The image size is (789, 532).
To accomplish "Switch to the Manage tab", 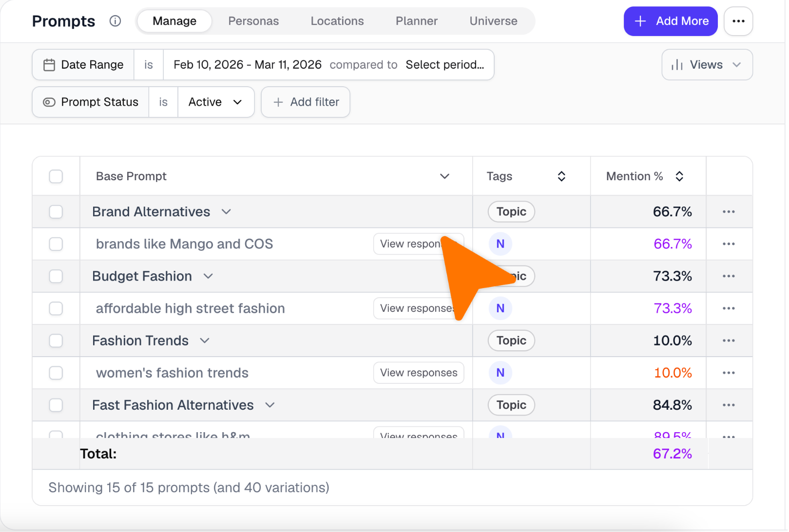I will coord(174,21).
